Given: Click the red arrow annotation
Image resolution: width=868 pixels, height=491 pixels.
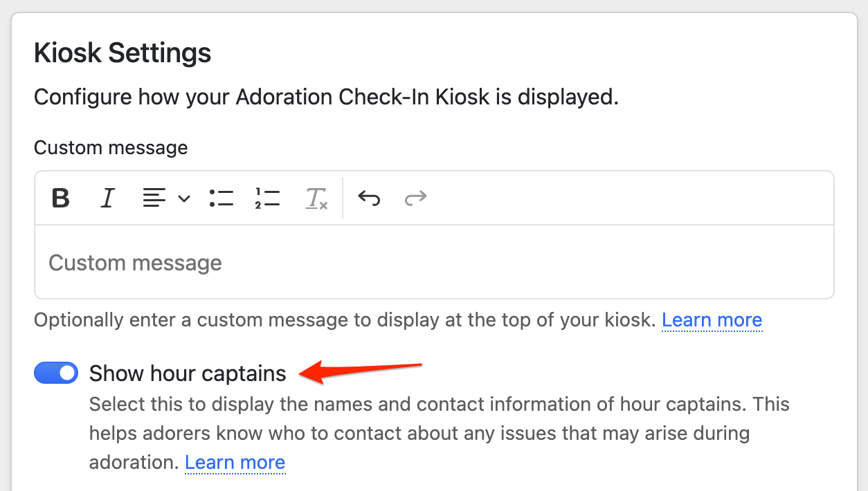Looking at the screenshot, I should [x=360, y=371].
